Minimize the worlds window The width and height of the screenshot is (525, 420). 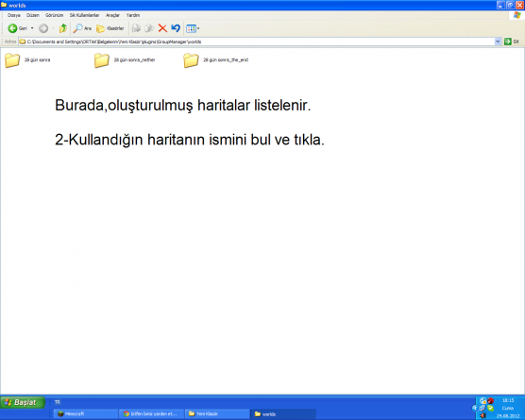click(500, 5)
